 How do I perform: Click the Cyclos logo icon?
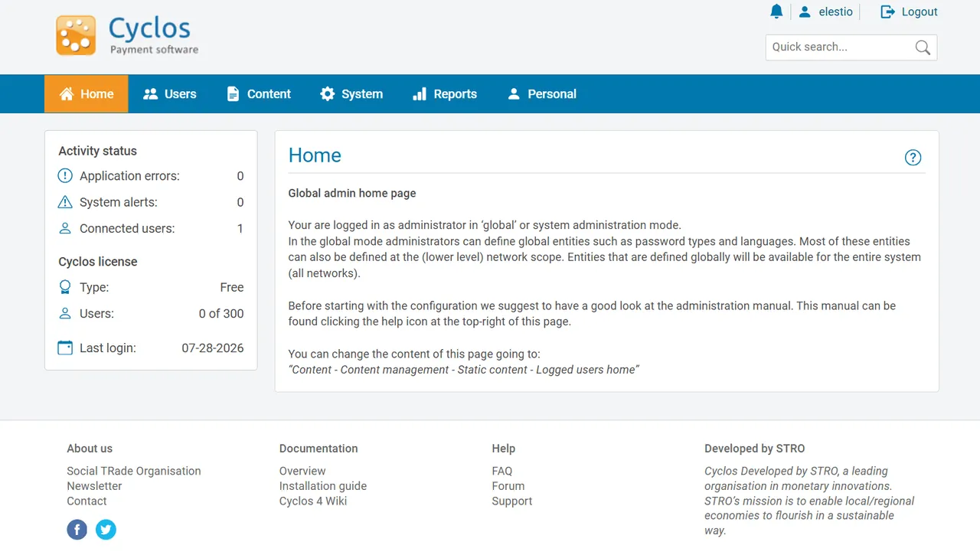76,35
